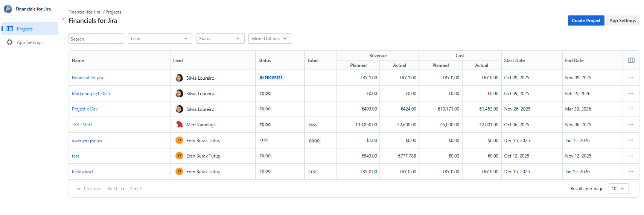This screenshot has width=644, height=215.
Task: Collapse the sidebar with the double-chevron
Action: [62, 19]
